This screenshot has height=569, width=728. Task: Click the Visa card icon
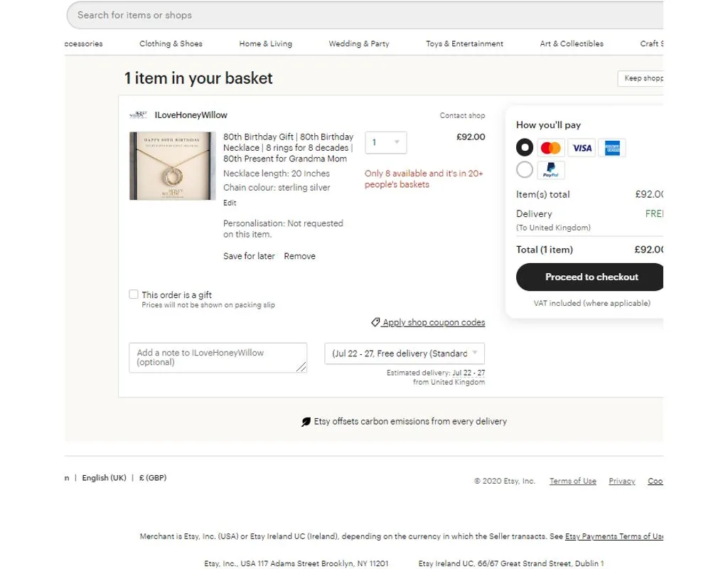point(582,148)
